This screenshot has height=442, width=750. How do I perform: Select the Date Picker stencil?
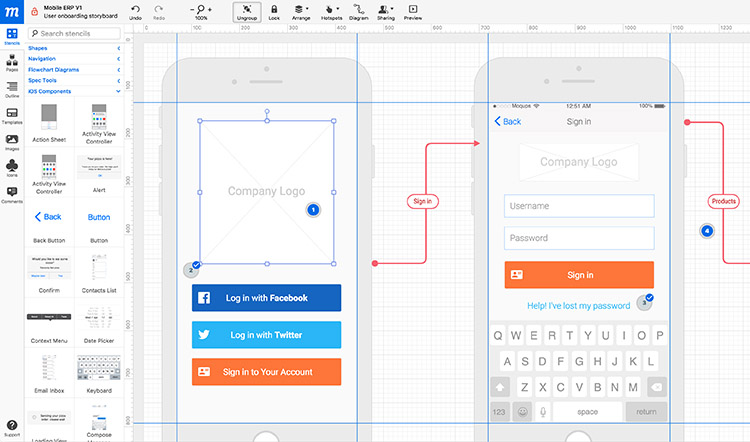[x=99, y=323]
